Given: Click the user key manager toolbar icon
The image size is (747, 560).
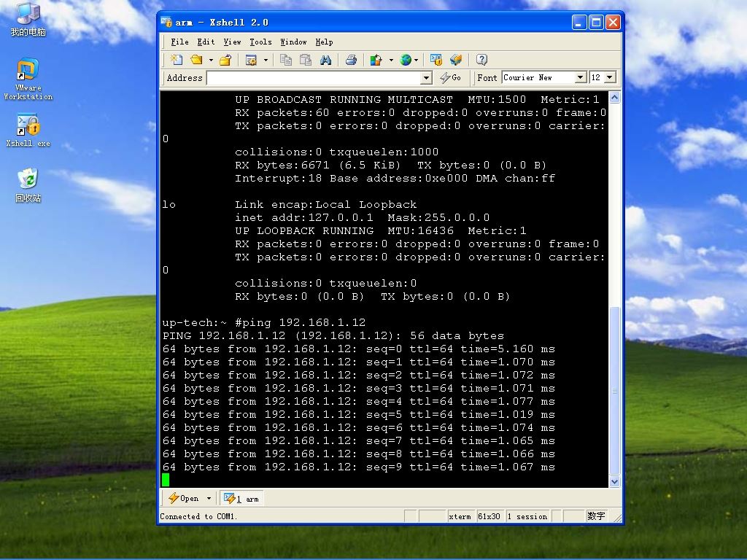Looking at the screenshot, I should (x=456, y=60).
